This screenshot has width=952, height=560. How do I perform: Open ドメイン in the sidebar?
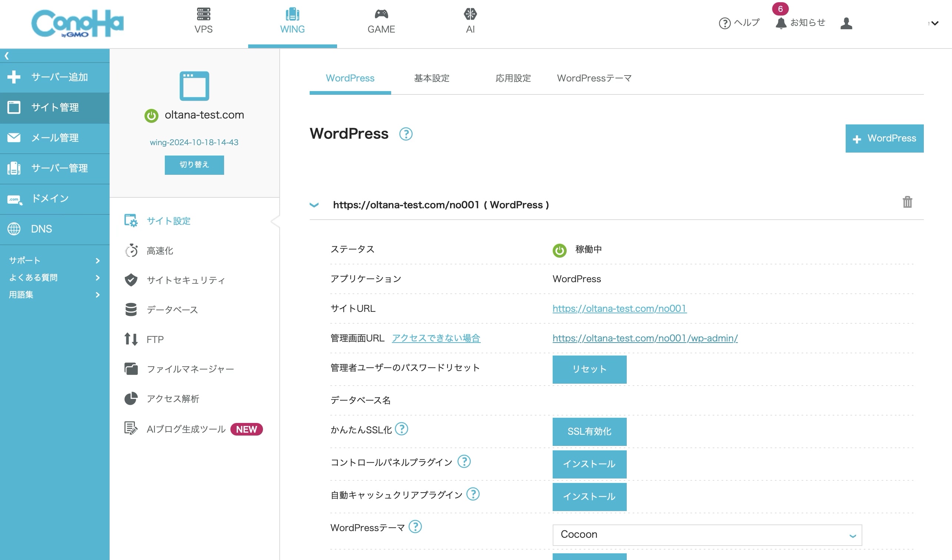[55, 199]
